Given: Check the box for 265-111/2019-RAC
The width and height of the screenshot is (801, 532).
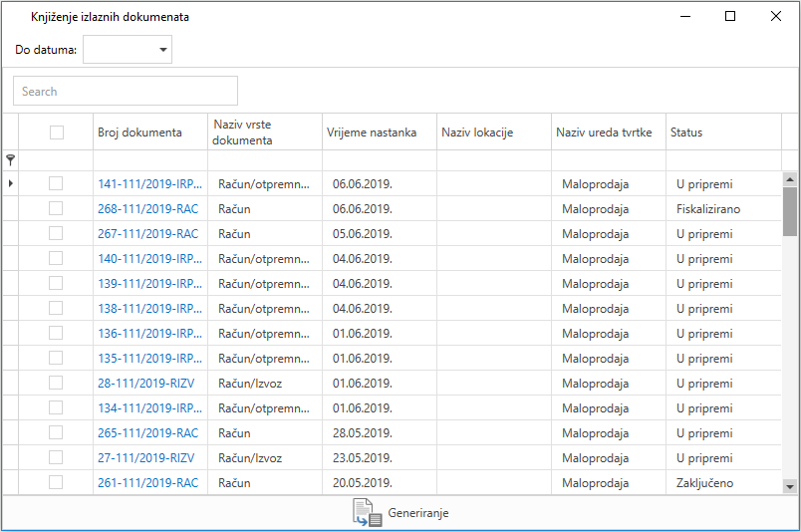Looking at the screenshot, I should click(56, 432).
